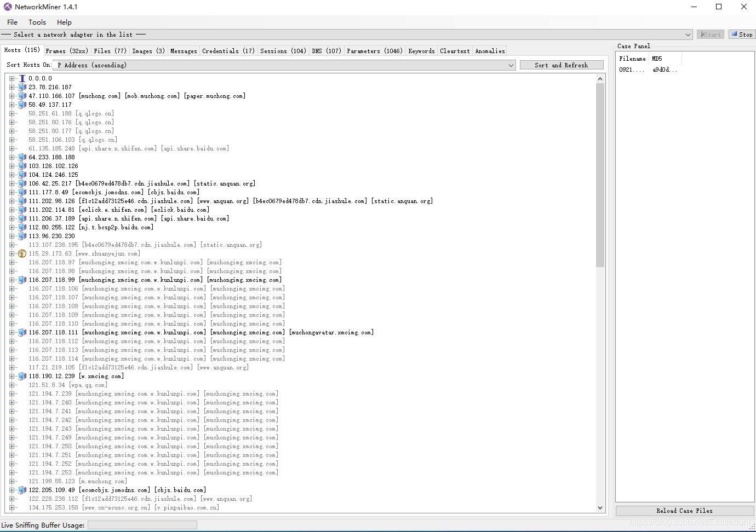This screenshot has width=756, height=532.
Task: Click the Live Sniffing Buffer Usage bar
Action: (x=142, y=525)
